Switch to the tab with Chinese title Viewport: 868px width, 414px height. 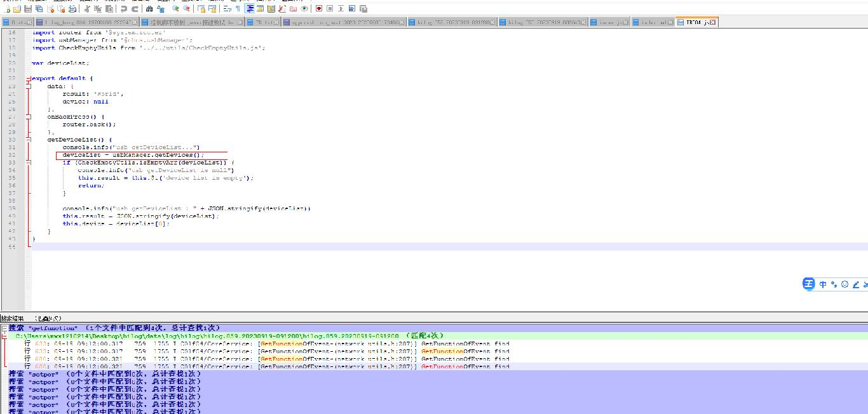[193, 22]
